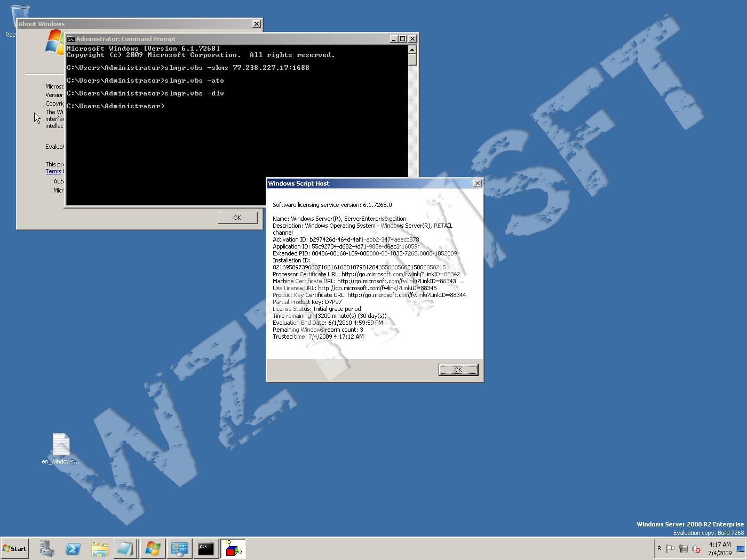Click the muted volume tray icon
Screen dimensions: 747x560
click(696, 549)
